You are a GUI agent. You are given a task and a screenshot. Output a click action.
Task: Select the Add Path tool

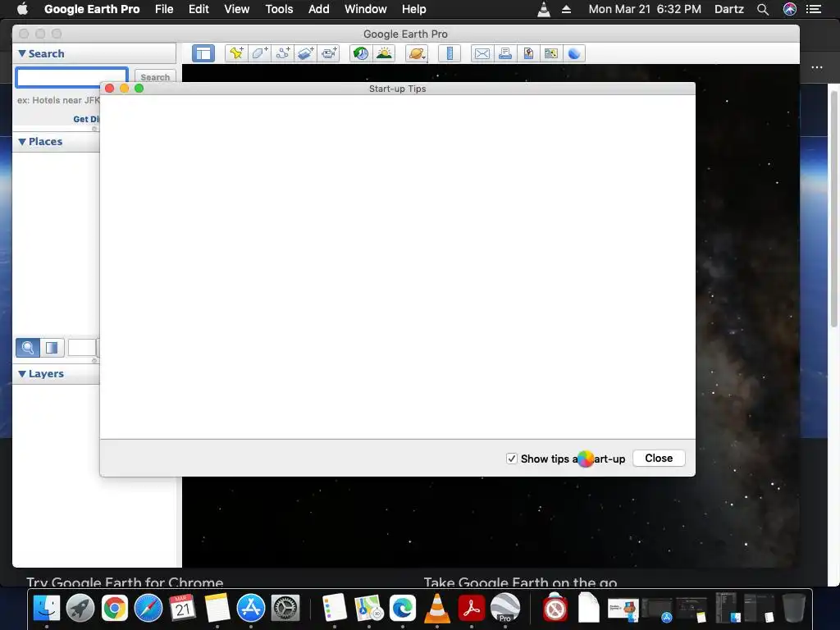pyautogui.click(x=283, y=53)
